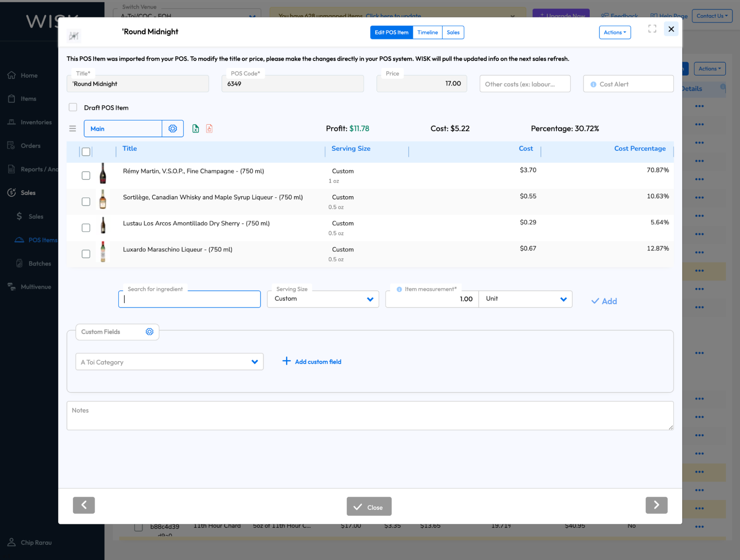The height and width of the screenshot is (560, 740).
Task: Go to next POS item arrow
Action: [x=656, y=505]
